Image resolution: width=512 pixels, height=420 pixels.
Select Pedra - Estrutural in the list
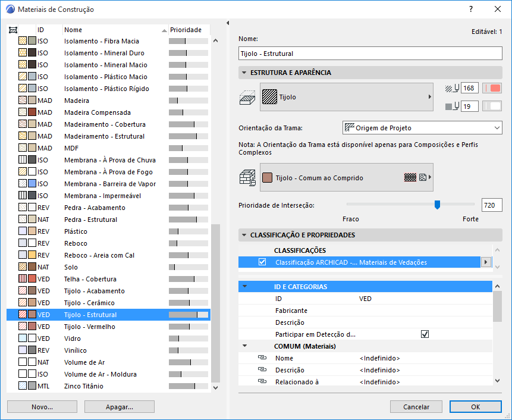click(108, 220)
